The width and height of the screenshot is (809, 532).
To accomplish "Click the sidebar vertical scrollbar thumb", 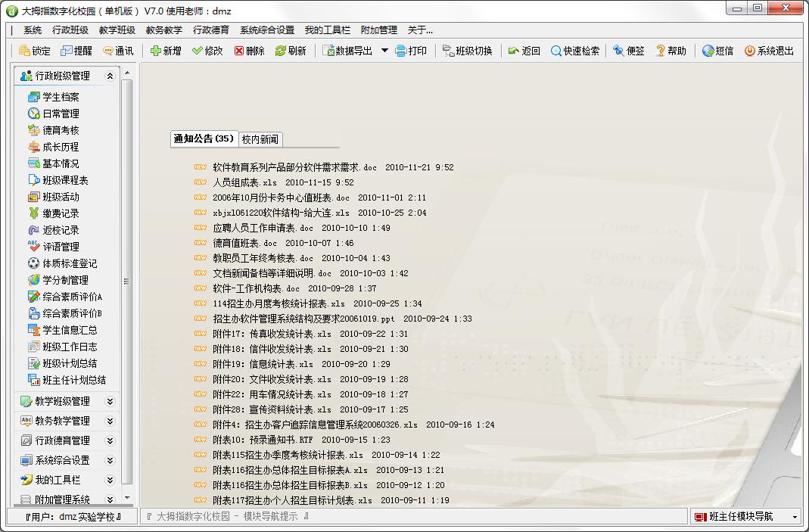I will [x=127, y=282].
